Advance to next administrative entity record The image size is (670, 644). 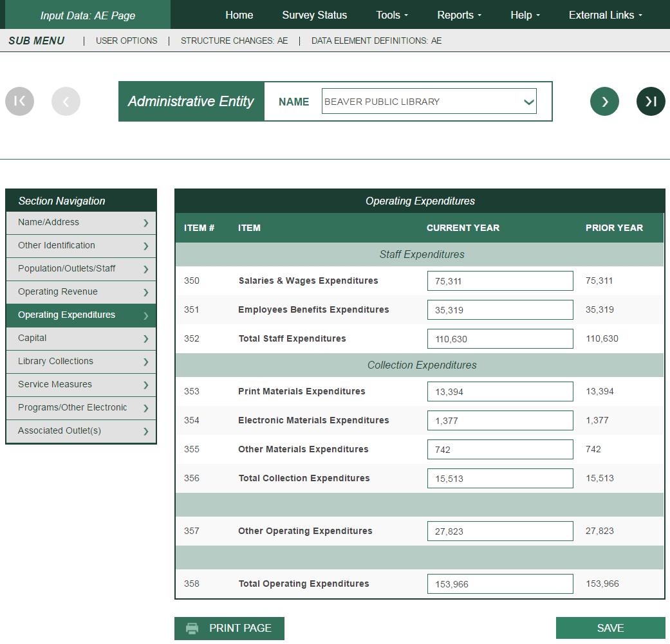click(x=604, y=101)
